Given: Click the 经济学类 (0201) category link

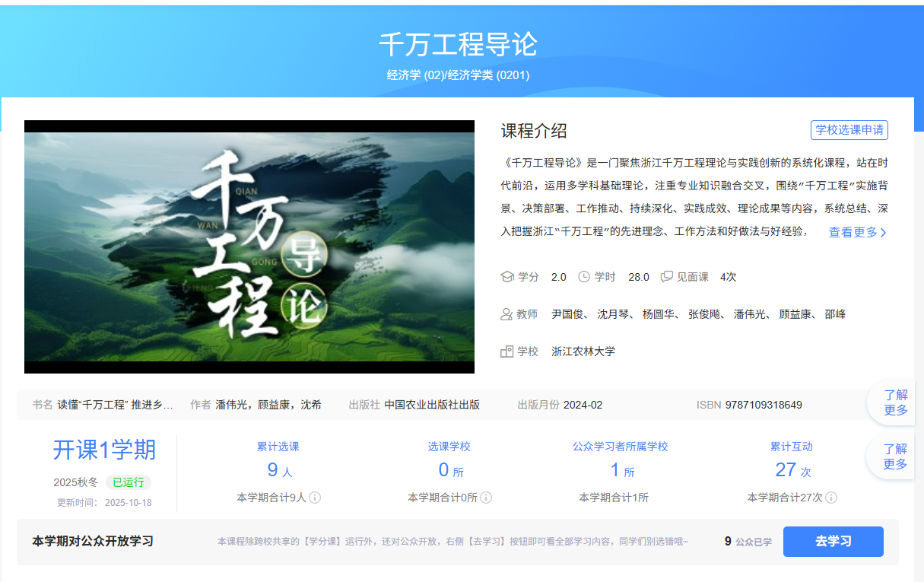Looking at the screenshot, I should pos(488,75).
